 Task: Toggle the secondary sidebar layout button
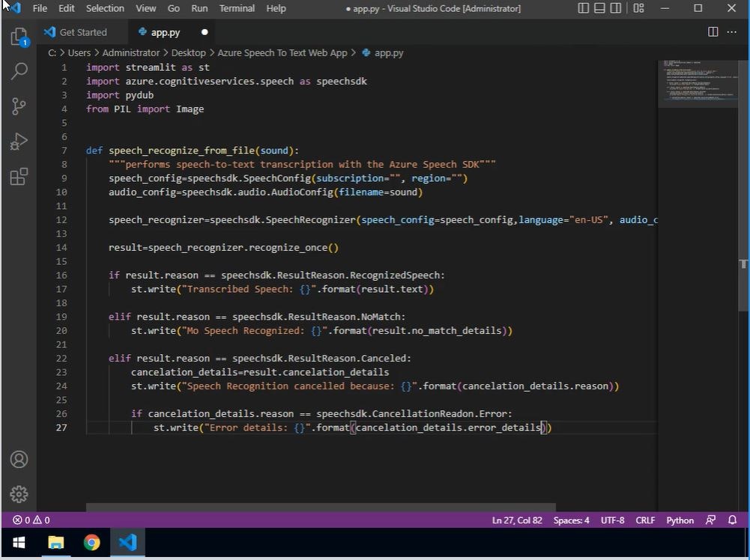(615, 8)
